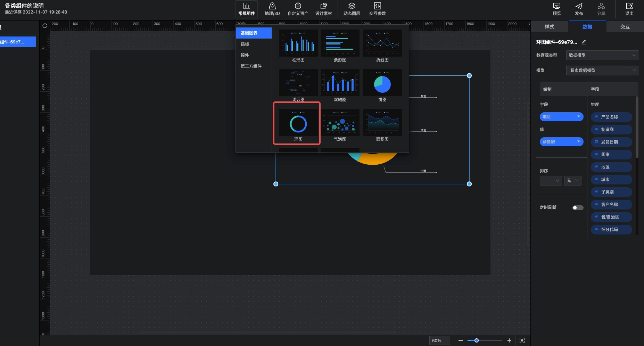Viewport: 644px width, 346px height.
Task: Open the 排序 order dropdown showing 无
Action: (x=572, y=181)
